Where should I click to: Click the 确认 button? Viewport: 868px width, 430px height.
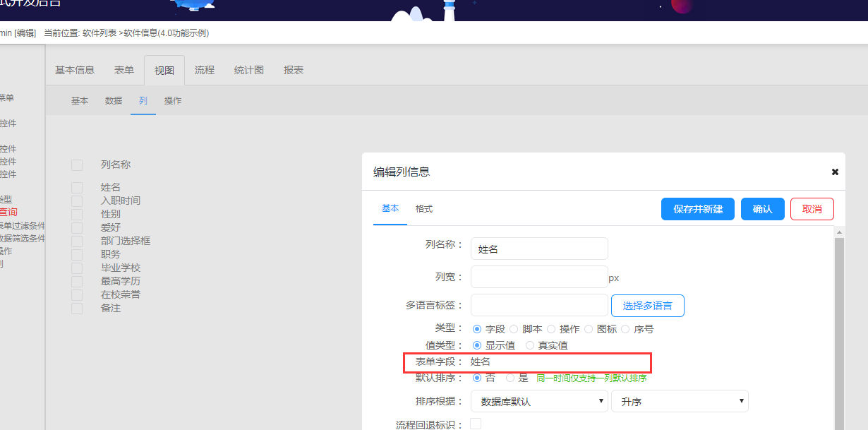(763, 209)
